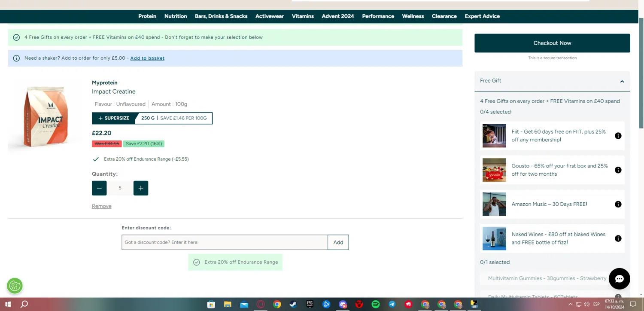The image size is (644, 311).
Task: Click info icon for Gousto offer
Action: click(x=618, y=170)
